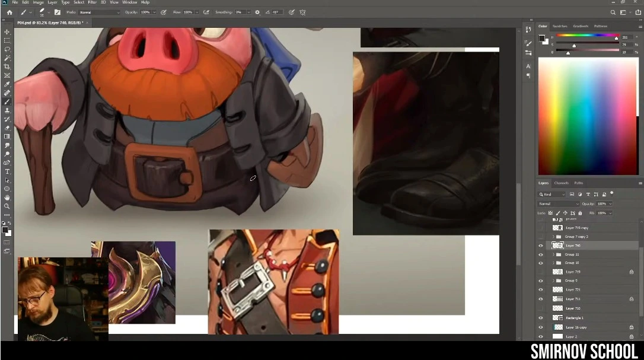Click the Home icon in options bar
The image size is (644, 360).
[x=9, y=12]
